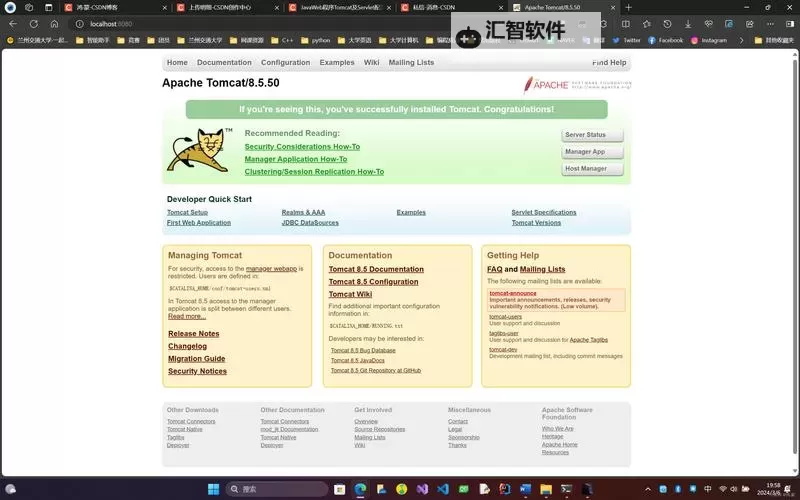
Task: Open the Tomcat 8.5 Documentation link
Action: pos(376,269)
